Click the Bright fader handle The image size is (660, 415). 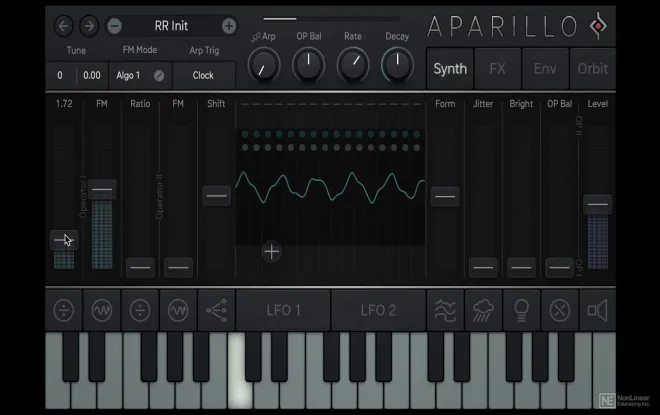[521, 267]
